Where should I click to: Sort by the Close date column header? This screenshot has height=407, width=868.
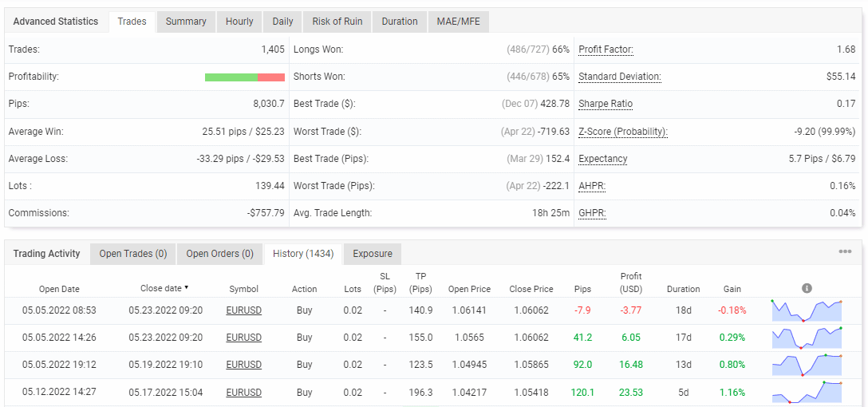click(161, 288)
